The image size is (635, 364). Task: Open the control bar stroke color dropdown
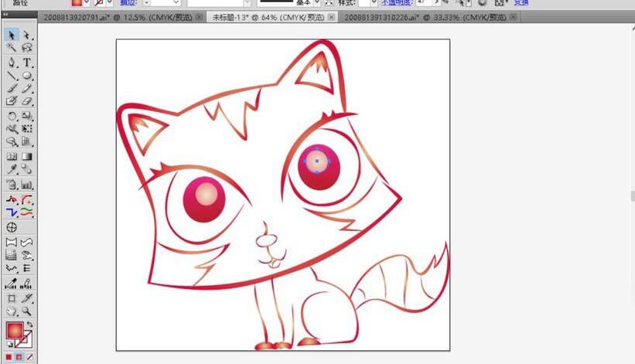tap(109, 2)
